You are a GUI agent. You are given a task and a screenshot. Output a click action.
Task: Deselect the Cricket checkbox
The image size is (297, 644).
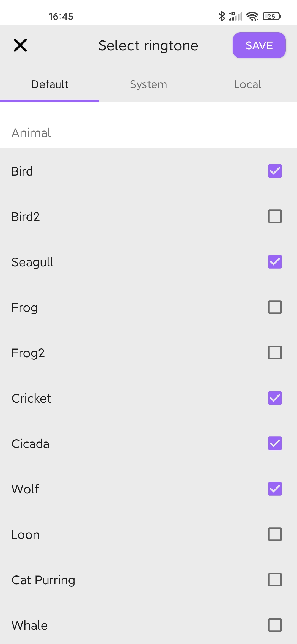point(275,398)
